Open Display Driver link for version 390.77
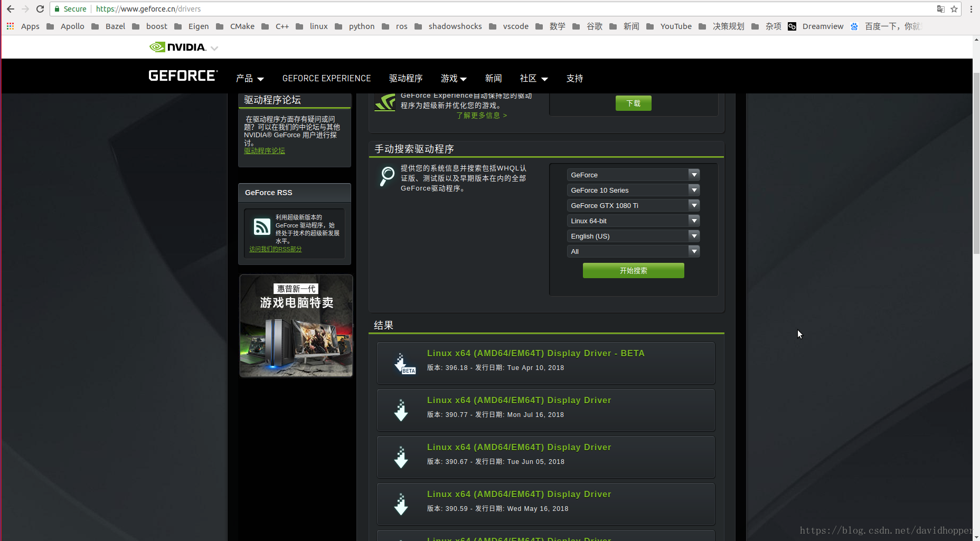Viewport: 980px width, 541px height. tap(519, 400)
